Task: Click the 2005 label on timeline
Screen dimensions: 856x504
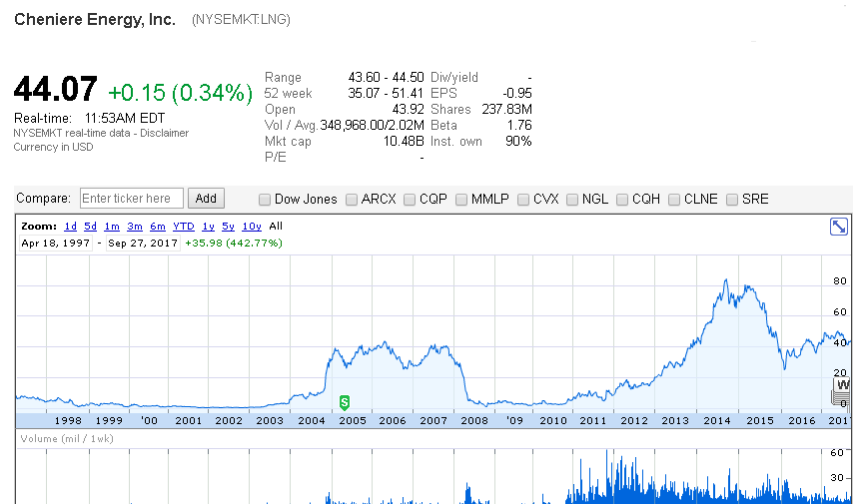Action: [353, 420]
